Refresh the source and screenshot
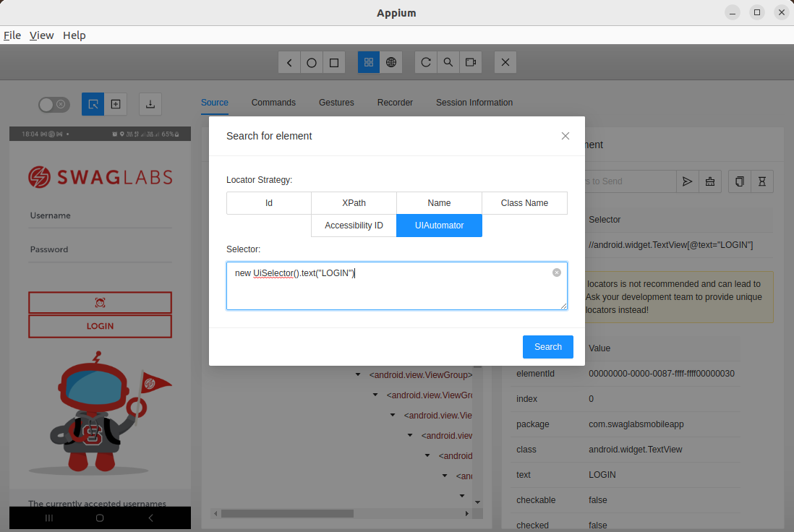The image size is (794, 532). (x=426, y=62)
